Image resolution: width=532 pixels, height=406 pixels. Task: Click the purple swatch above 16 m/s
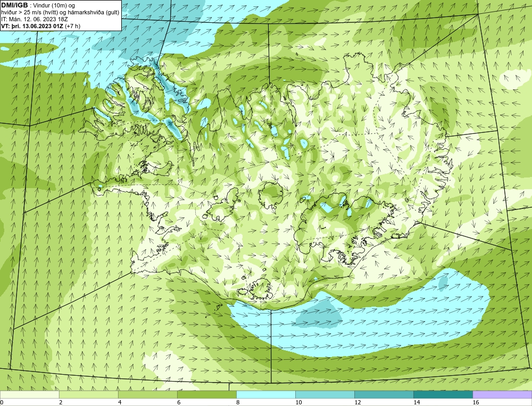tap(502, 394)
